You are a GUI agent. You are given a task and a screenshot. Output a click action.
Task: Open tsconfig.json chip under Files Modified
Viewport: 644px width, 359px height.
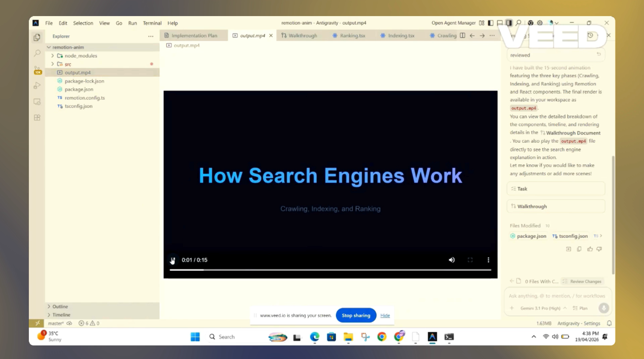coord(570,236)
